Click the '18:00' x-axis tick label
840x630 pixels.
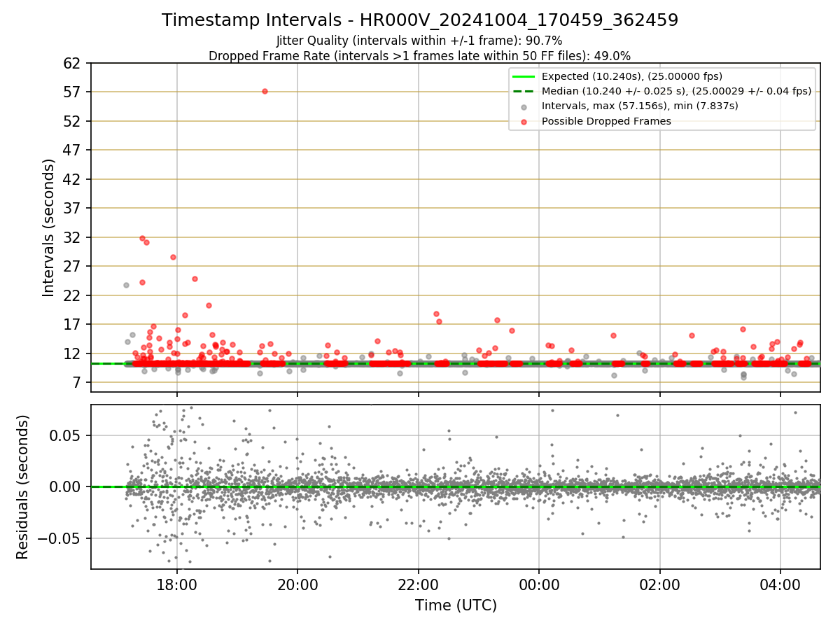[176, 584]
